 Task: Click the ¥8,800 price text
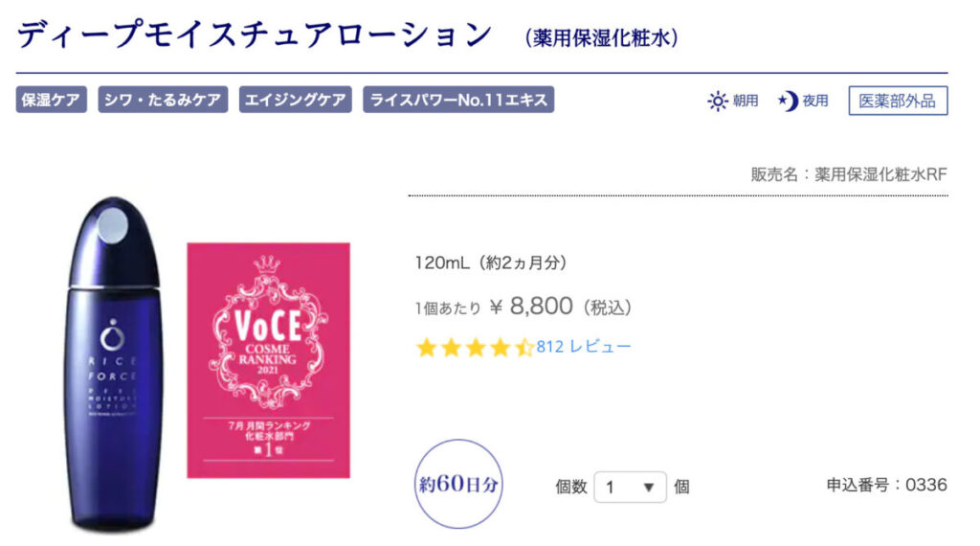pos(542,307)
